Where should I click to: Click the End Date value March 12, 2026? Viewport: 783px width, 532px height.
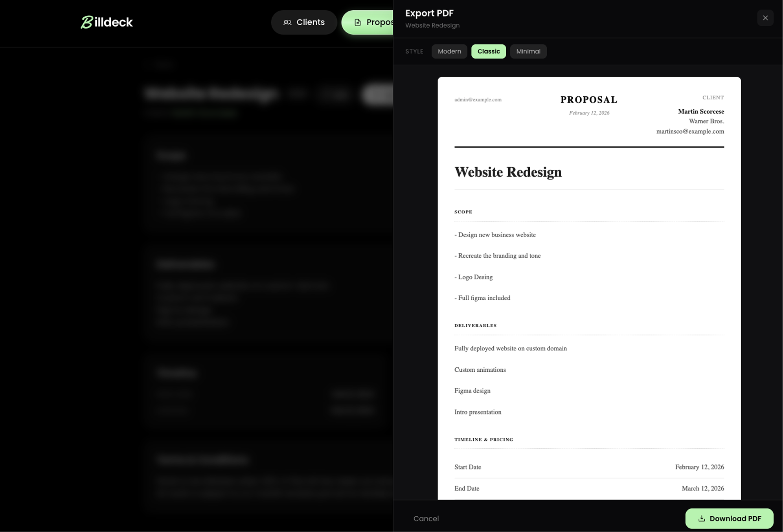coord(703,488)
